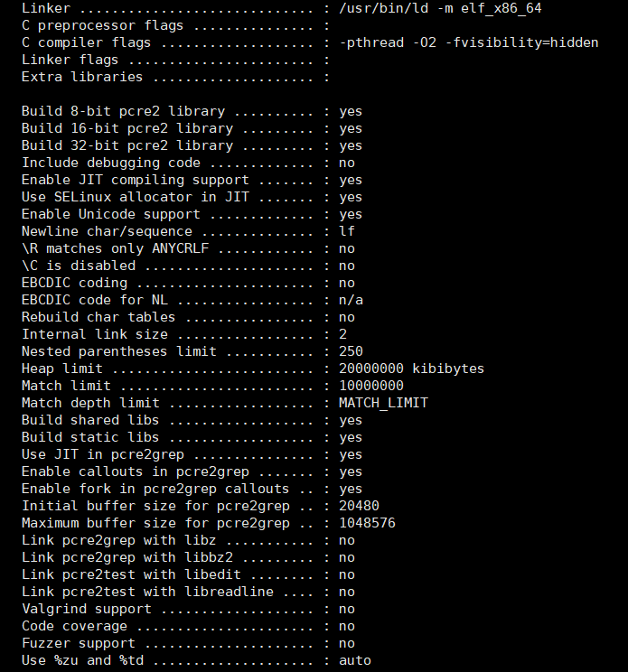Click the word kibibytes in Heap limit

pyautogui.click(x=448, y=369)
